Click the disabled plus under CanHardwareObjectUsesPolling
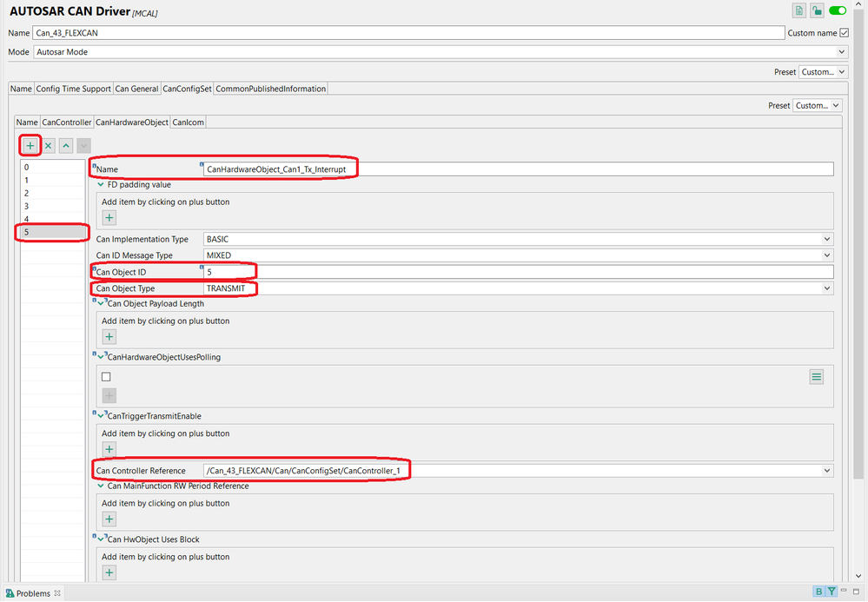 pos(109,395)
